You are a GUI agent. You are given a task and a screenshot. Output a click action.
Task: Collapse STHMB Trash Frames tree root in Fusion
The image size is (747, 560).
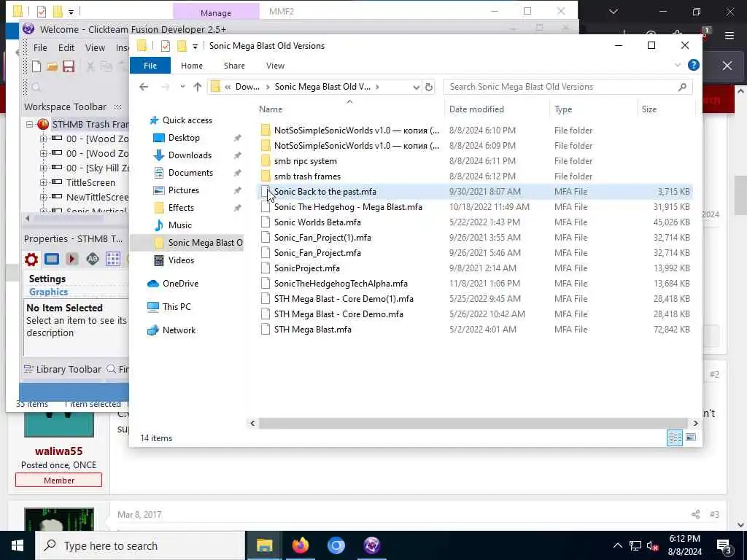pyautogui.click(x=29, y=124)
